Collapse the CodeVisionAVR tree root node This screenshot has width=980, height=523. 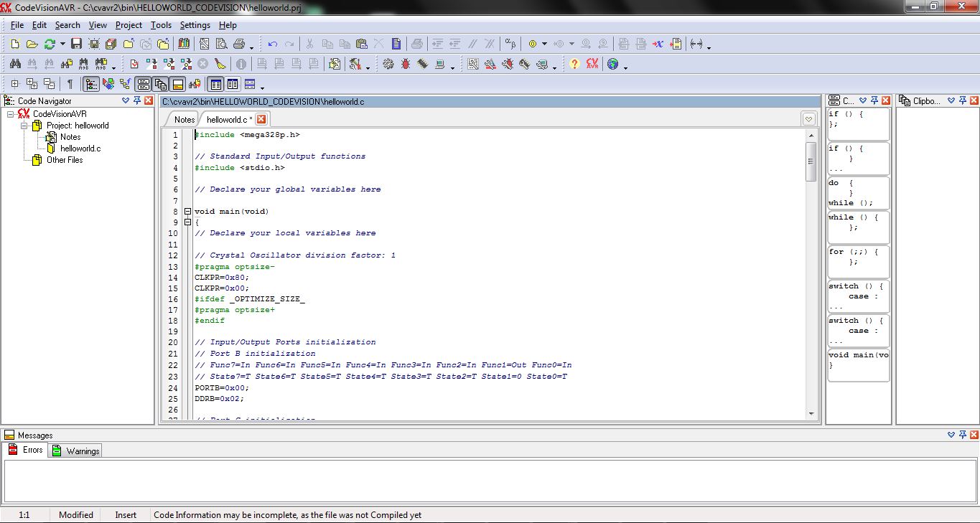(x=11, y=114)
